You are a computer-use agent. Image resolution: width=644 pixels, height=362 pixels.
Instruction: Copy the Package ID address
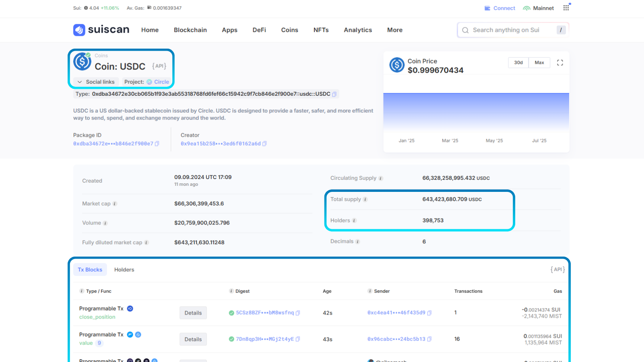(x=157, y=144)
